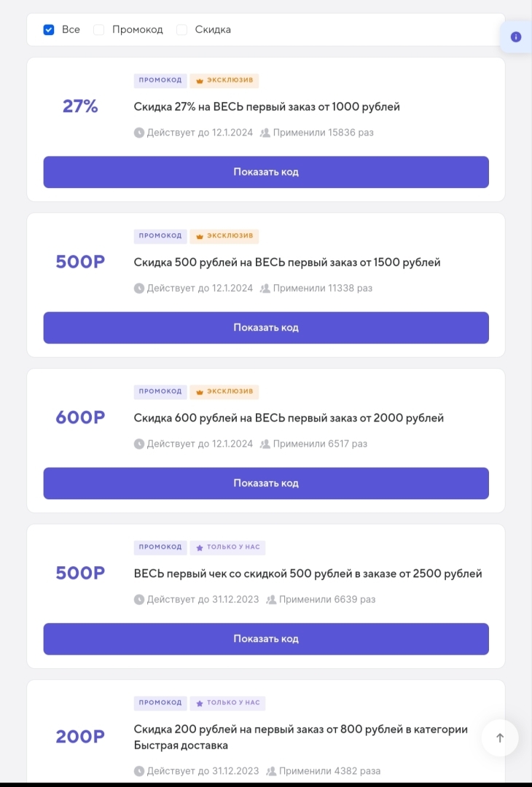Uncheck the Все filter checkbox

tap(49, 29)
